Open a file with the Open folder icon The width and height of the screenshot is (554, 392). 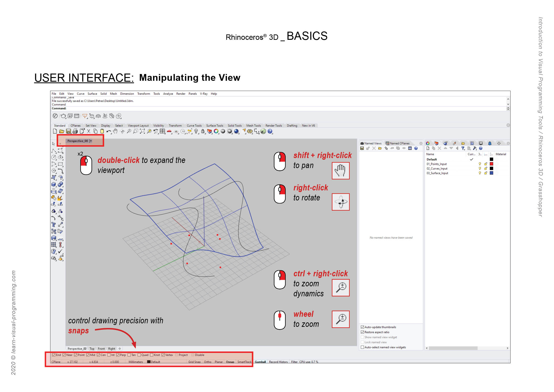(61, 132)
